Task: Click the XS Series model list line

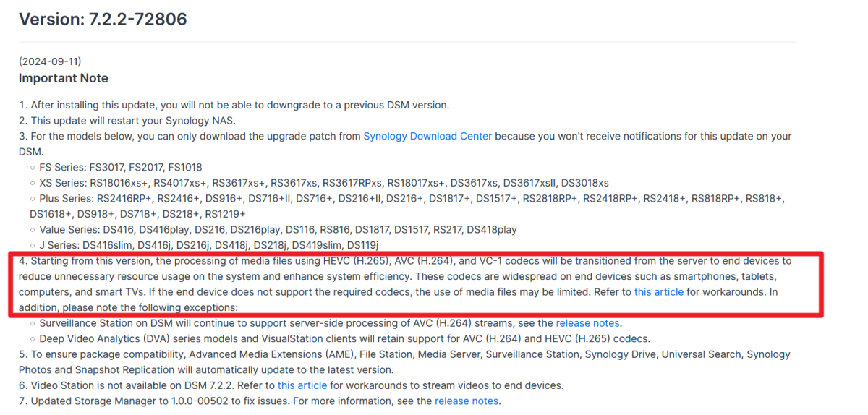Action: (x=324, y=183)
